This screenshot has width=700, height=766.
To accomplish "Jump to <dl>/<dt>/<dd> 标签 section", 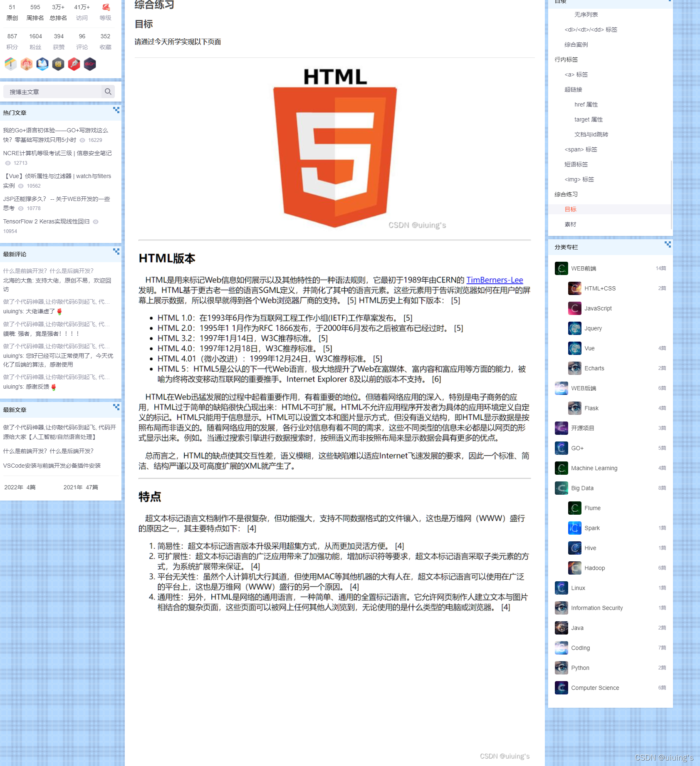I will click(591, 30).
